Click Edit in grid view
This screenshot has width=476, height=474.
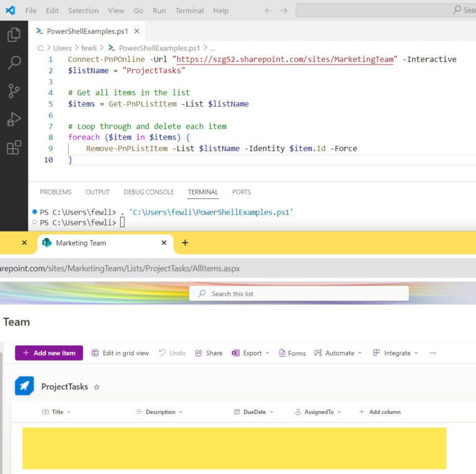(120, 353)
